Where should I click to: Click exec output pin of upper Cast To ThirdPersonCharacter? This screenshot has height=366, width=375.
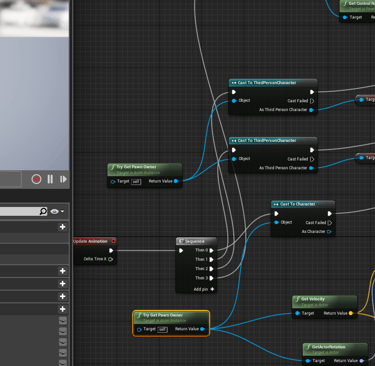[x=312, y=92]
